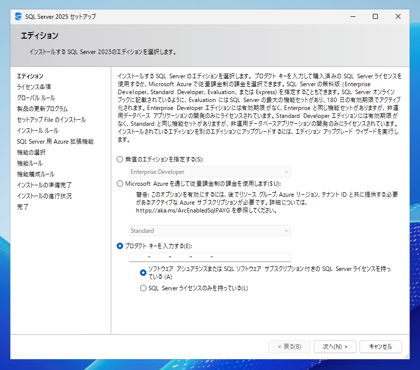
Task: Click the product key input field
Action: [x=209, y=257]
